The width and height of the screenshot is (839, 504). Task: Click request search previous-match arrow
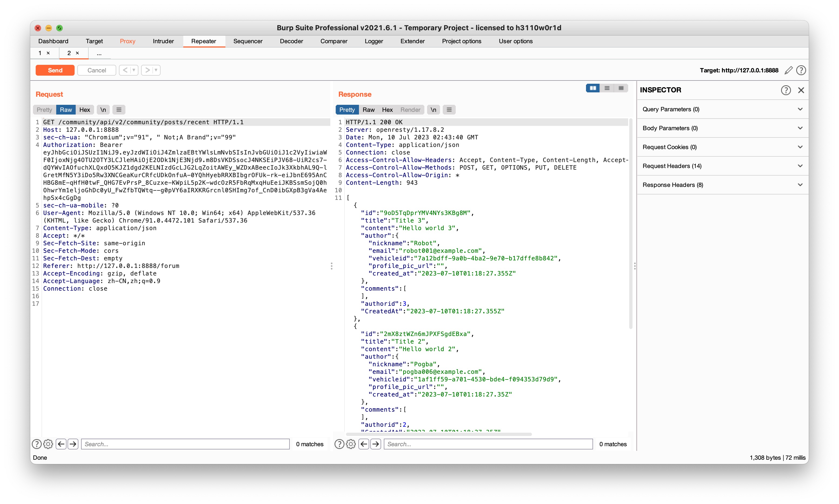[61, 444]
